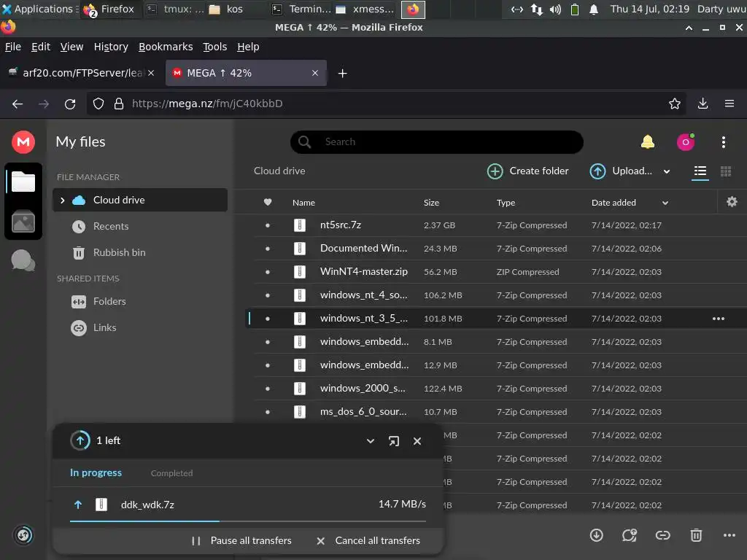This screenshot has width=747, height=560.
Task: Switch to list view
Action: (x=700, y=171)
